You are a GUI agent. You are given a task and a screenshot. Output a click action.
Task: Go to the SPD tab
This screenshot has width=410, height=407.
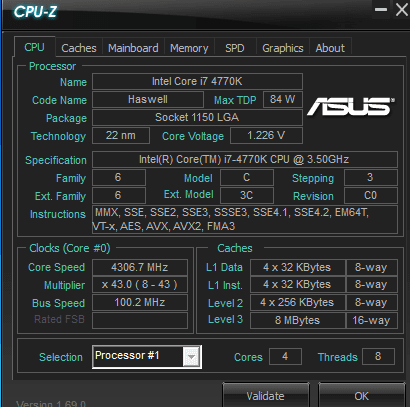click(235, 48)
